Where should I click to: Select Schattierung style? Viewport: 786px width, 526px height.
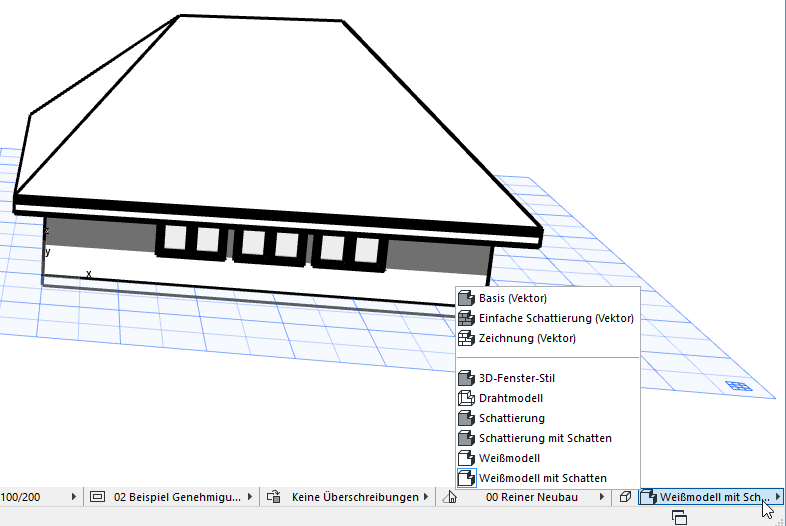(x=547, y=418)
